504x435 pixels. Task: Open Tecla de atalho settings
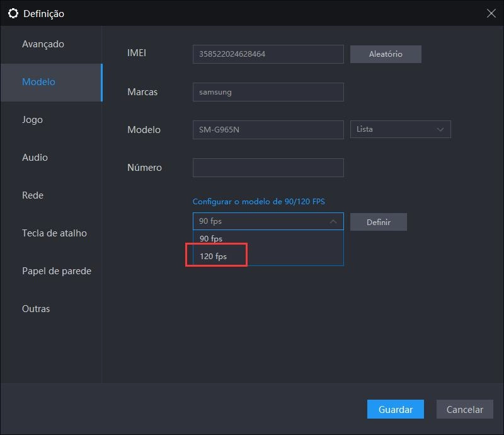coord(54,233)
